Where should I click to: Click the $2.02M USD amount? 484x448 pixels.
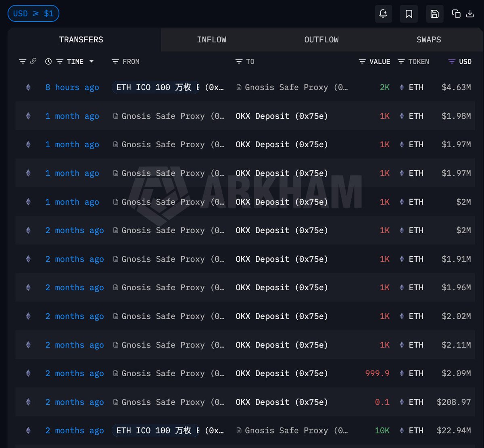coord(456,316)
